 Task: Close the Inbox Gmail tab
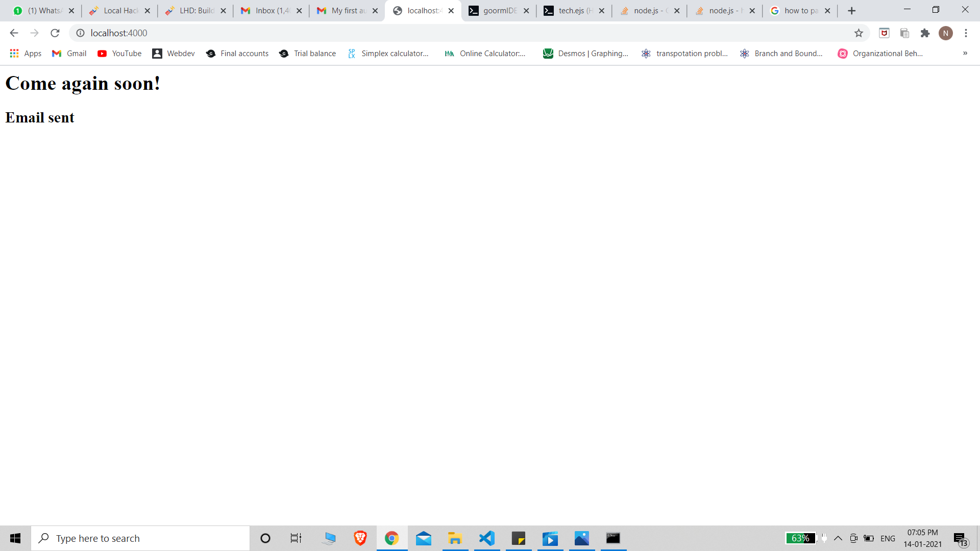click(x=299, y=11)
